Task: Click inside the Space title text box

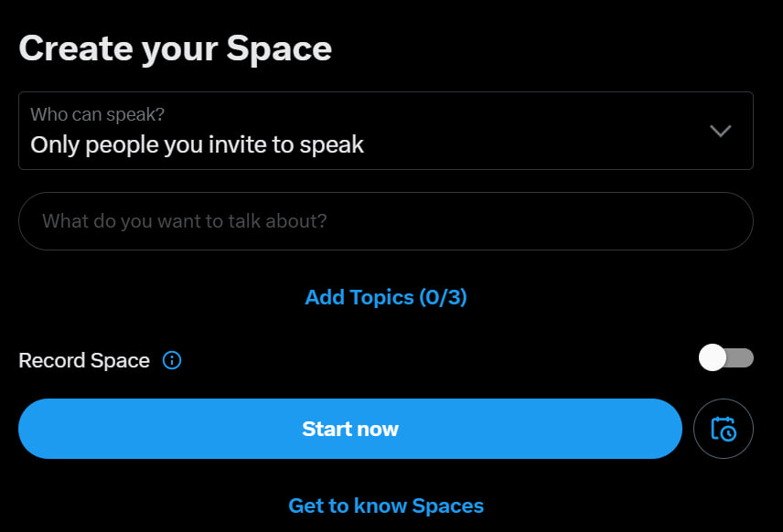Action: [385, 221]
